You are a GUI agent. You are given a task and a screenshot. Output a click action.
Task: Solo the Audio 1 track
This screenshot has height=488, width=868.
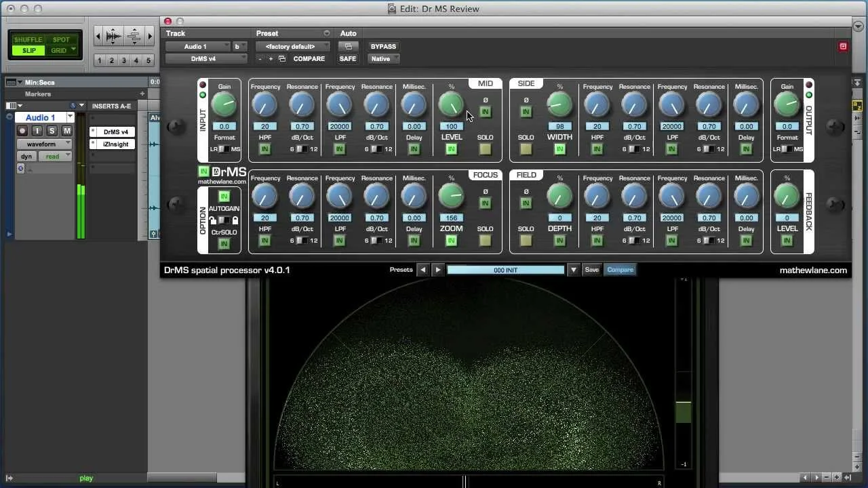point(52,131)
